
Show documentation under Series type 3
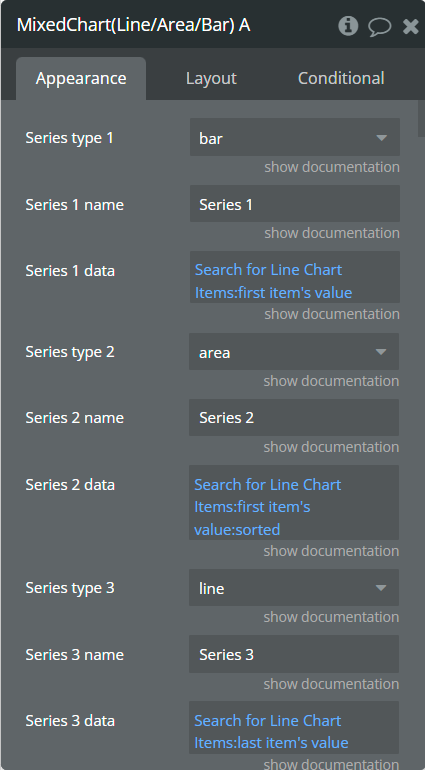point(331,617)
